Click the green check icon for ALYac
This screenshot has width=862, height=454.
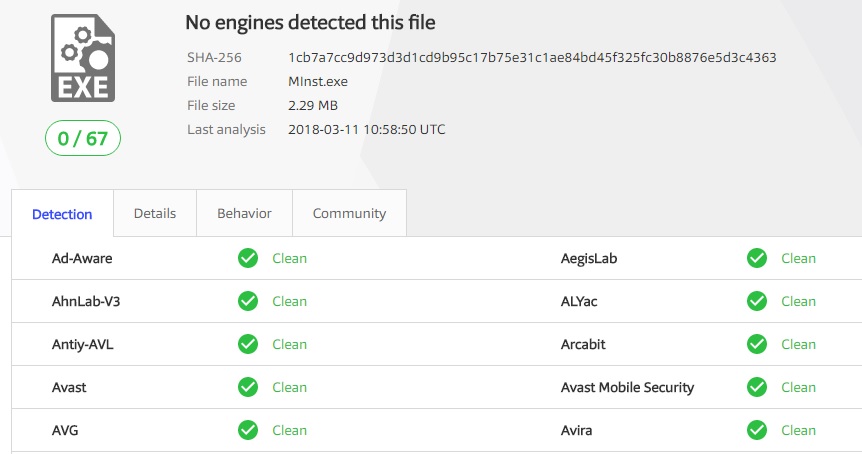pos(757,301)
